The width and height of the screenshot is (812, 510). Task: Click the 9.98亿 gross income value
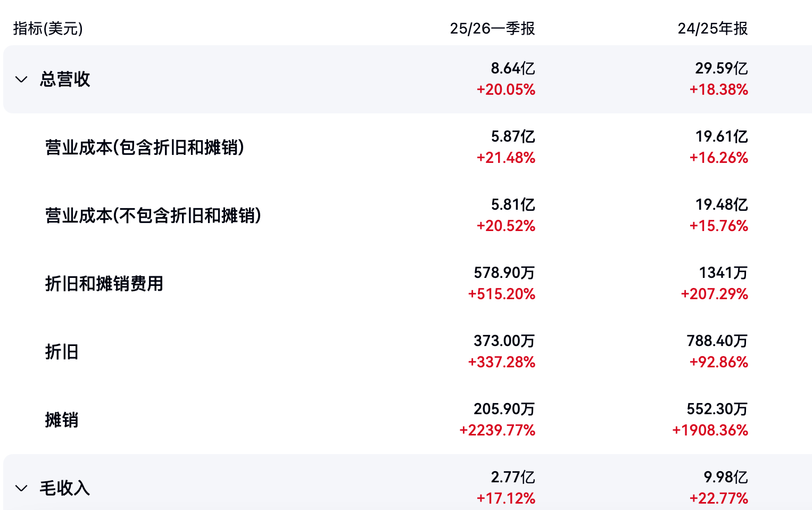coord(725,478)
